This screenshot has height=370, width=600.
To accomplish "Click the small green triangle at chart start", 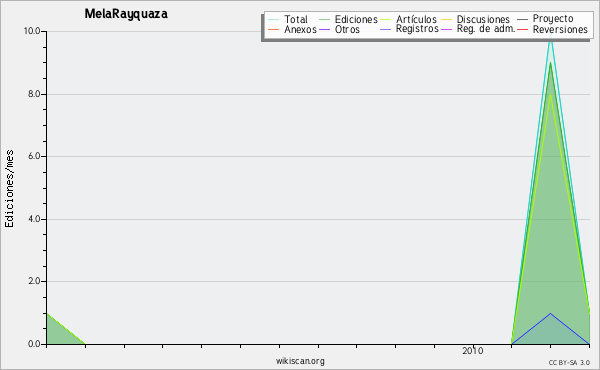I will [59, 333].
